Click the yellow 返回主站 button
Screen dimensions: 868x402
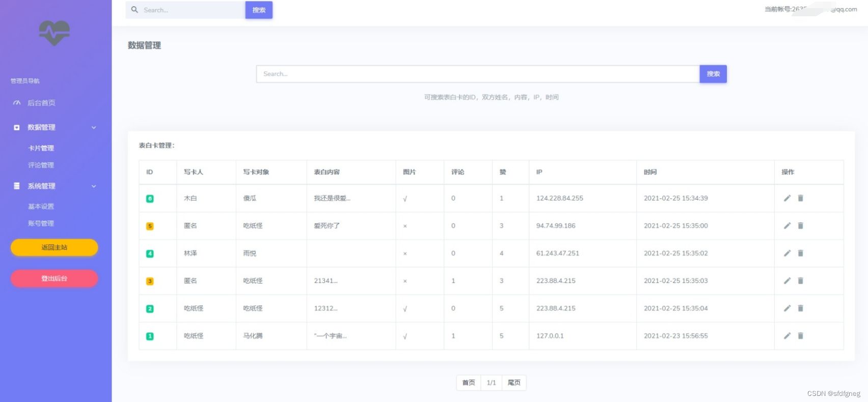55,247
